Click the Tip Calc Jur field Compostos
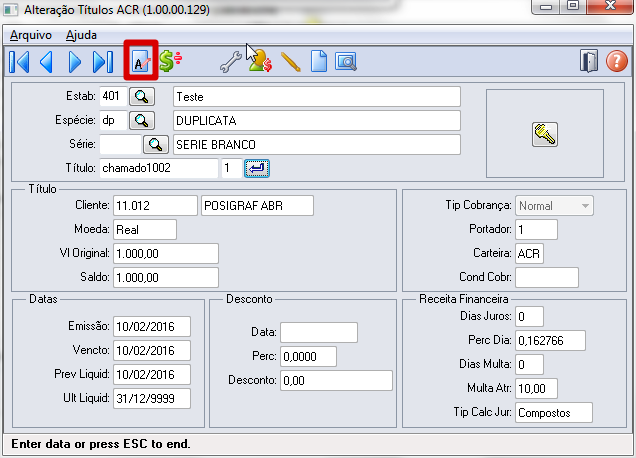 (554, 413)
